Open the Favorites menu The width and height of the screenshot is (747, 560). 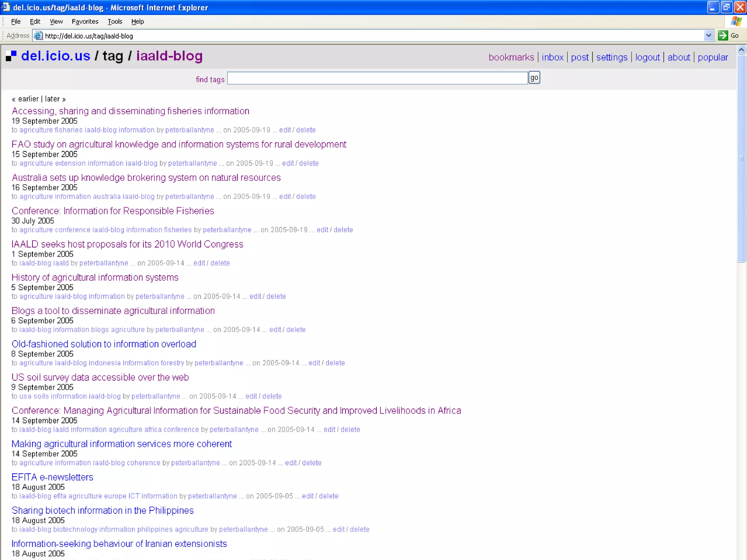(x=85, y=22)
